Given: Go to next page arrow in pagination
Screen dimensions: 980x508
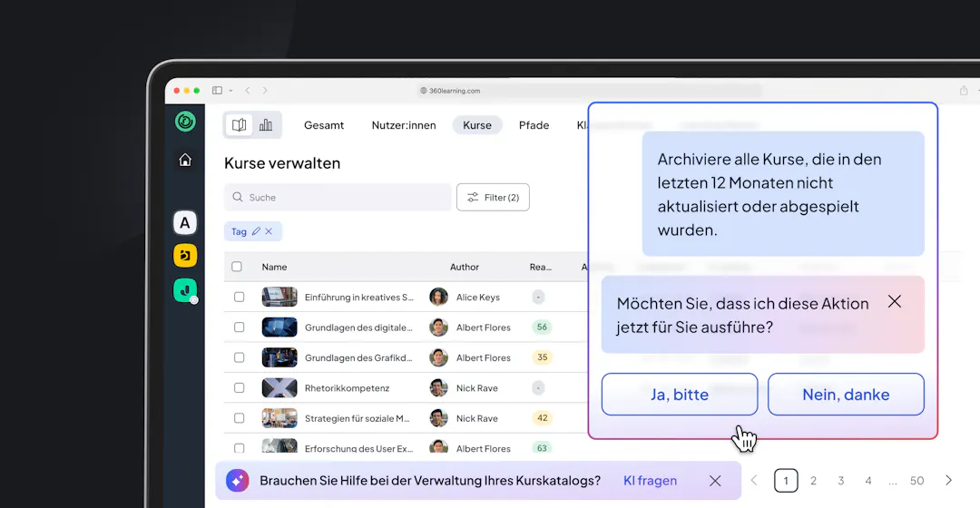Looking at the screenshot, I should (949, 481).
